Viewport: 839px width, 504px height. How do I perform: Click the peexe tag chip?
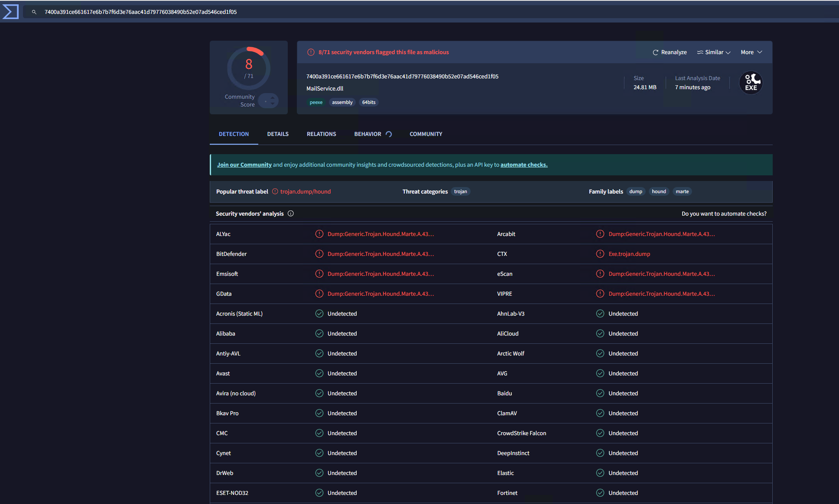316,103
